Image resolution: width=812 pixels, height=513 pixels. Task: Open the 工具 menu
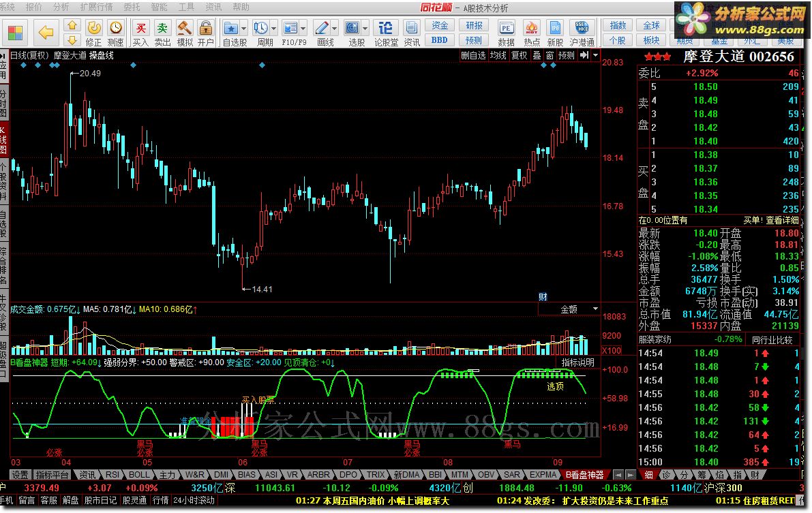tap(186, 7)
